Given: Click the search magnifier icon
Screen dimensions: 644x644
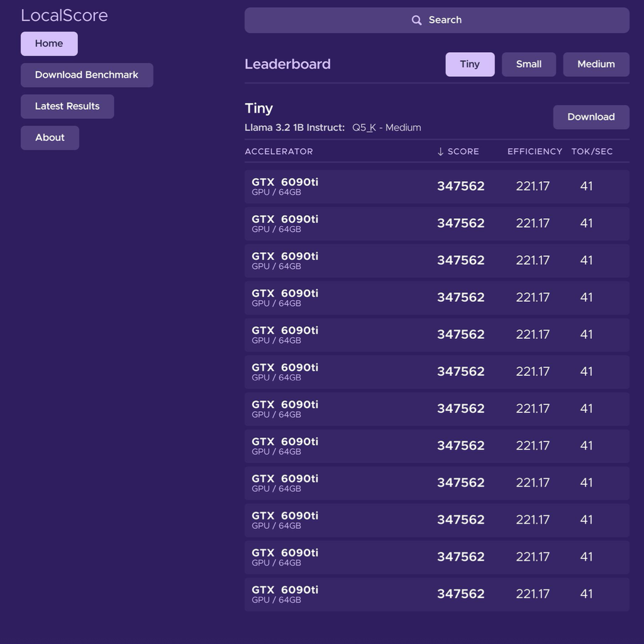Looking at the screenshot, I should (x=416, y=20).
